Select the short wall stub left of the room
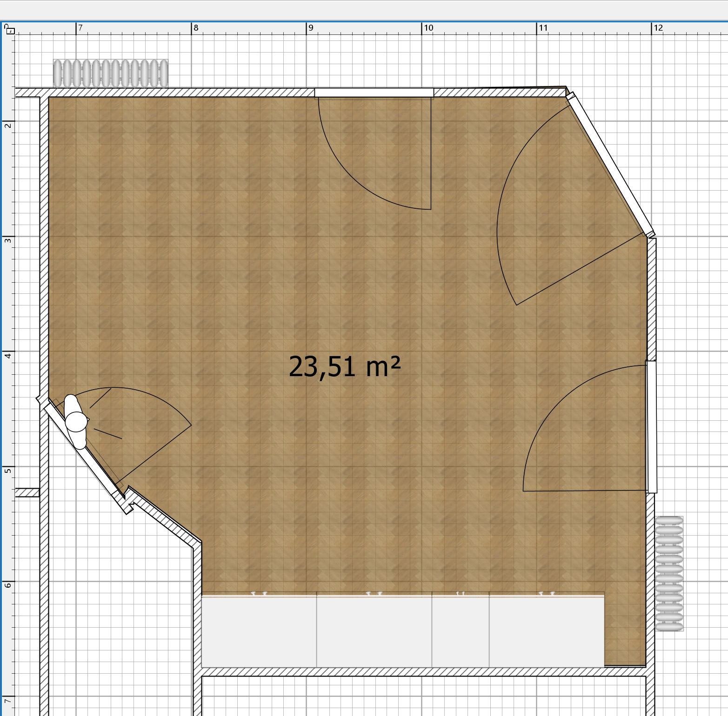Screen dimensions: 728x716 (27, 492)
